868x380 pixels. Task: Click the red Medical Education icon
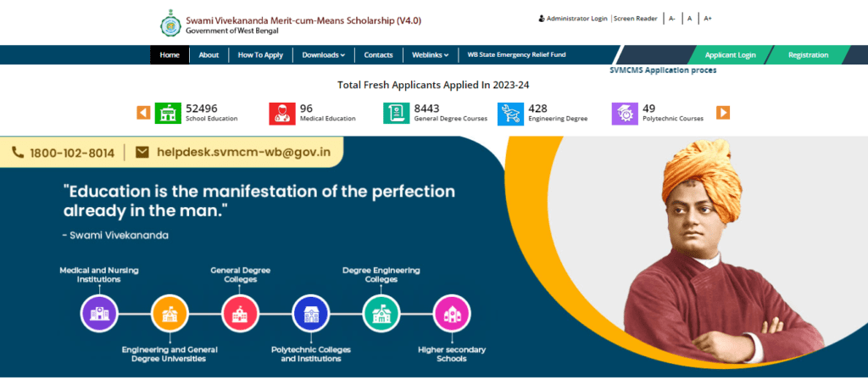282,114
